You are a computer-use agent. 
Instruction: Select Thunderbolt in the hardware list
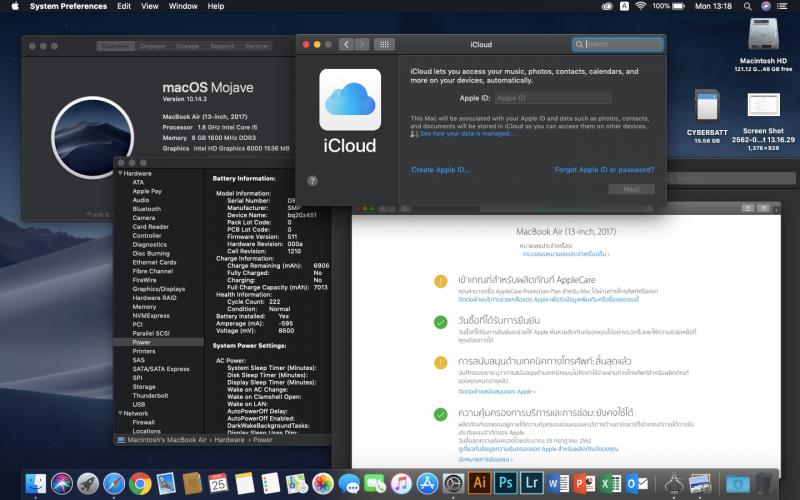pyautogui.click(x=151, y=395)
